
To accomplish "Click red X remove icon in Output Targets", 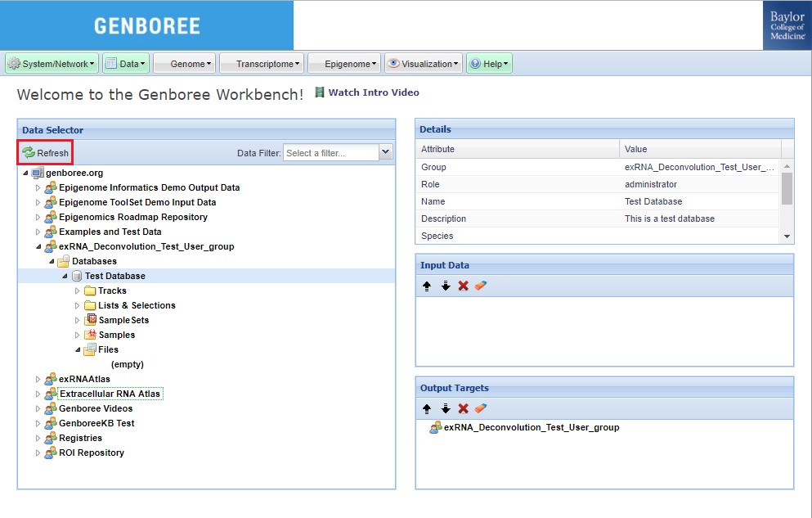I will [464, 408].
